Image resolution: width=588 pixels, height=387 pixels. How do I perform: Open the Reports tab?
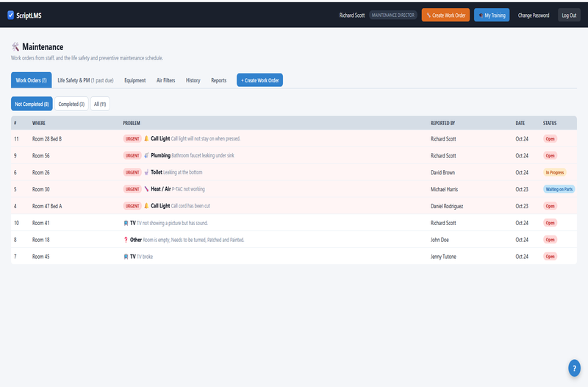click(x=218, y=80)
